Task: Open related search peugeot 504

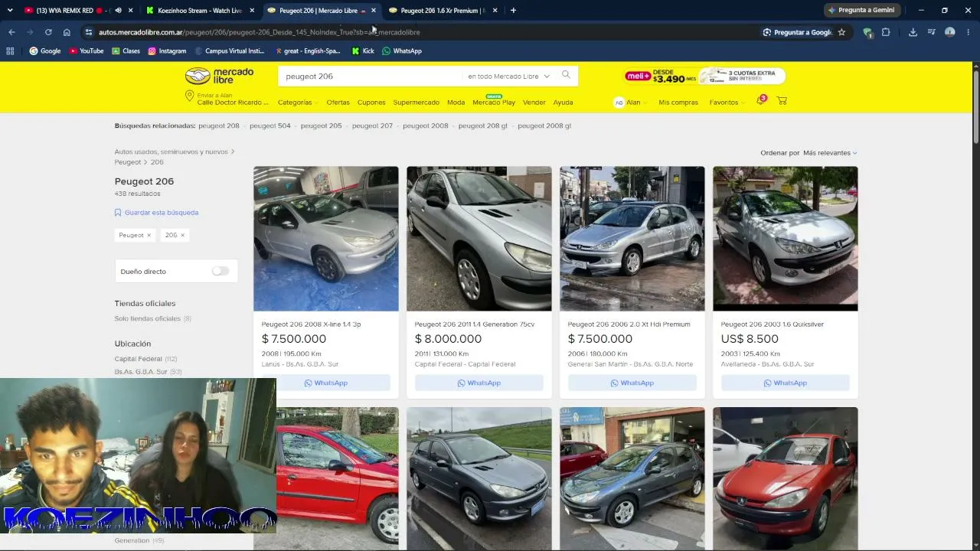Action: click(270, 126)
